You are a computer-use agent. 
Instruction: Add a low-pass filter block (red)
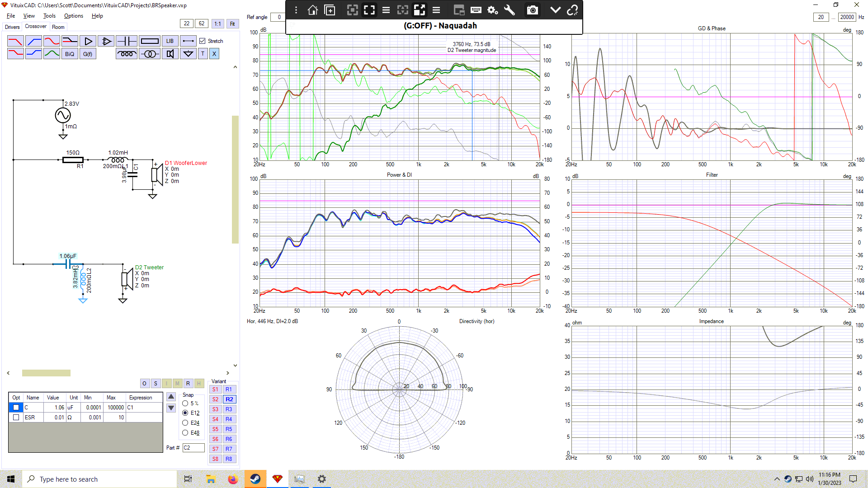(x=15, y=41)
